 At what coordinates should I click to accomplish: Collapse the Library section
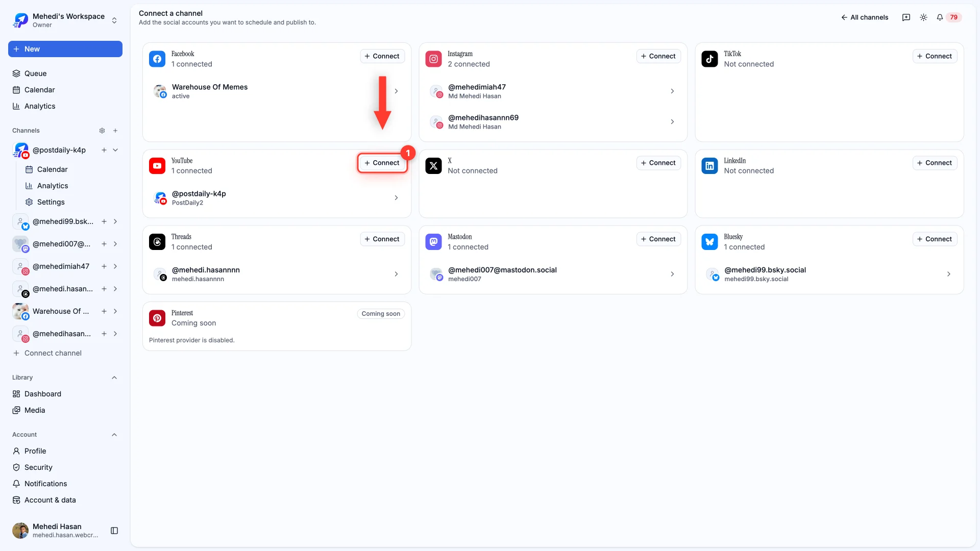[x=114, y=378]
